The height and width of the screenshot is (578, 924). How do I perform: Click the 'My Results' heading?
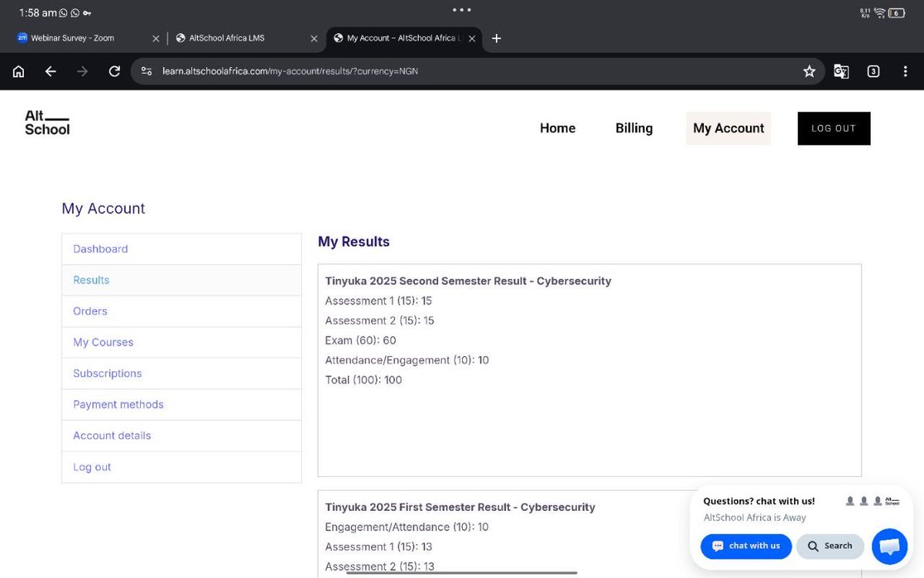353,242
